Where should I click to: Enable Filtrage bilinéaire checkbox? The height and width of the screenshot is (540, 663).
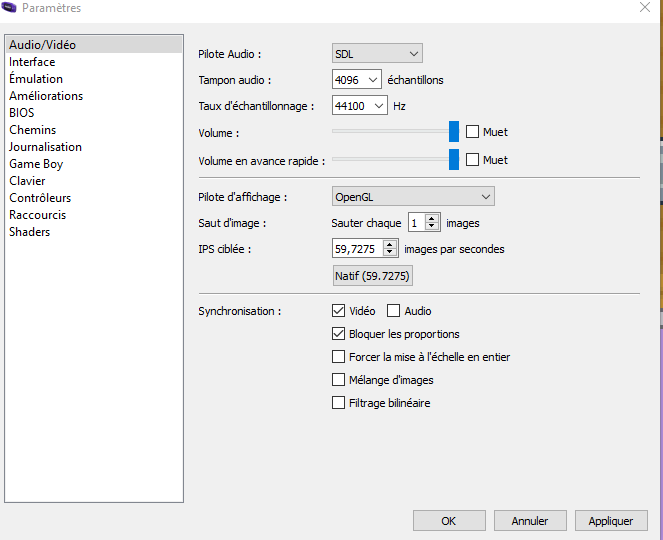click(x=338, y=403)
